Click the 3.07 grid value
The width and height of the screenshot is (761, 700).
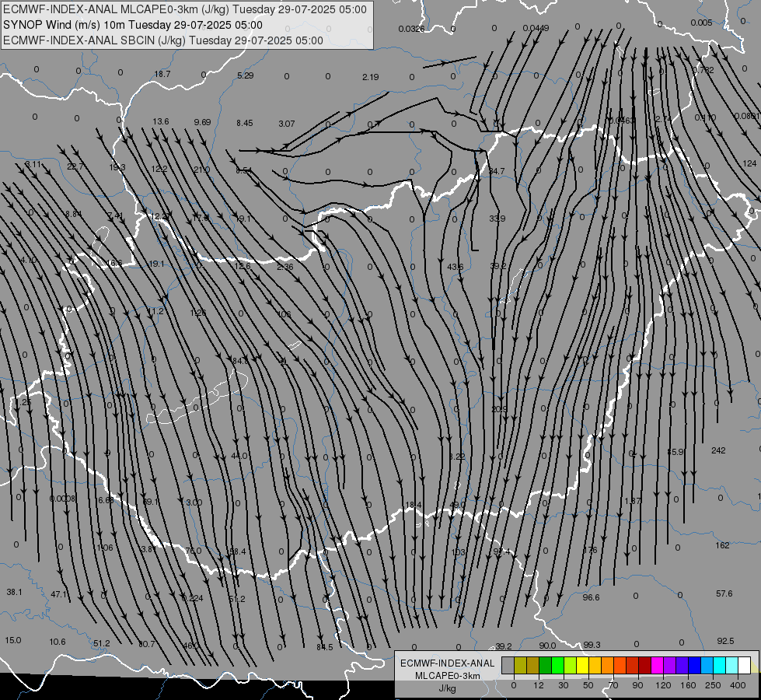tap(286, 124)
